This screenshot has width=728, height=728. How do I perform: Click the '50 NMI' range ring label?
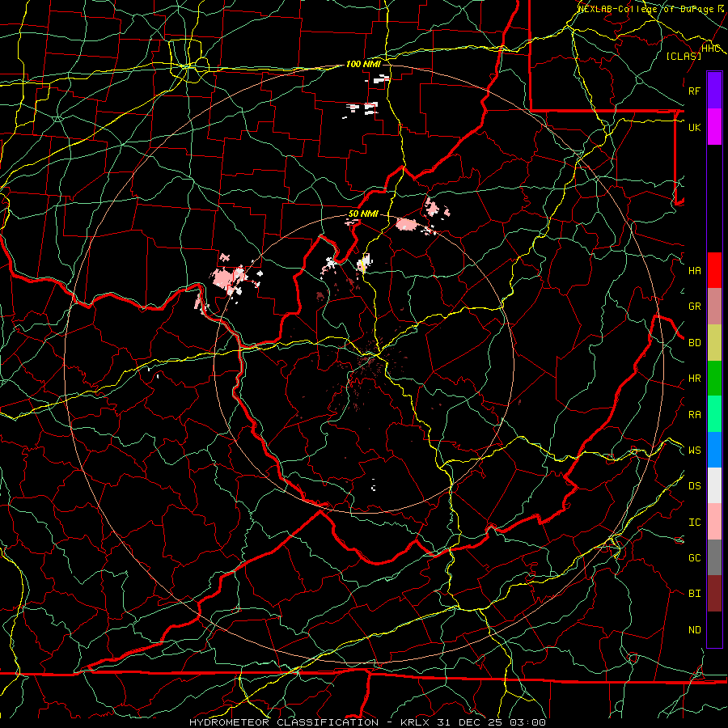pos(363,214)
